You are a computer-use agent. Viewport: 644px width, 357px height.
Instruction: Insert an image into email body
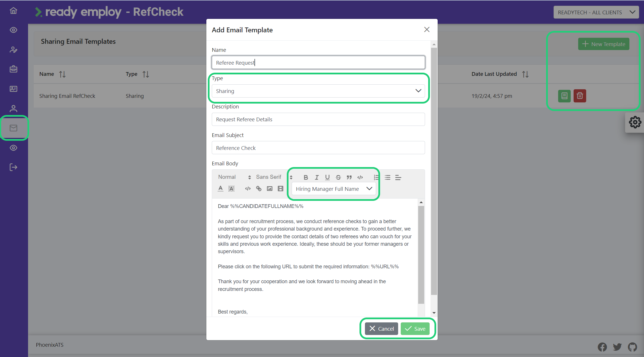[x=270, y=189]
